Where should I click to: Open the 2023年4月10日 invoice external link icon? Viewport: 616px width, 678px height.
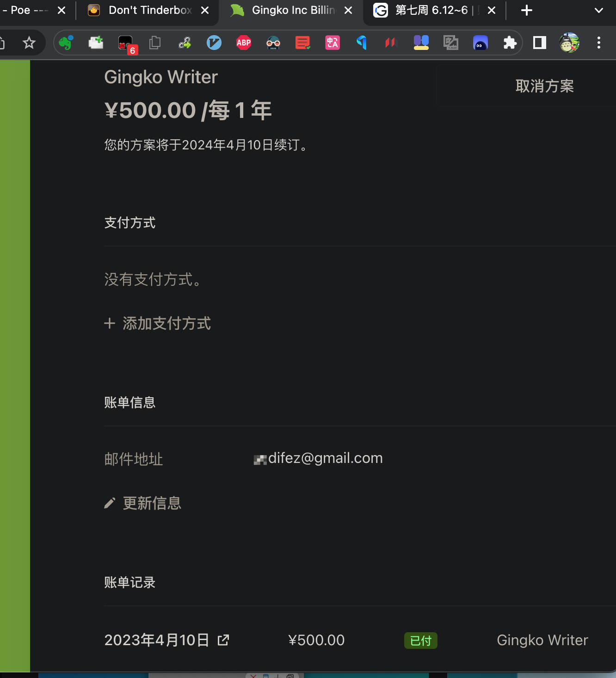point(223,640)
